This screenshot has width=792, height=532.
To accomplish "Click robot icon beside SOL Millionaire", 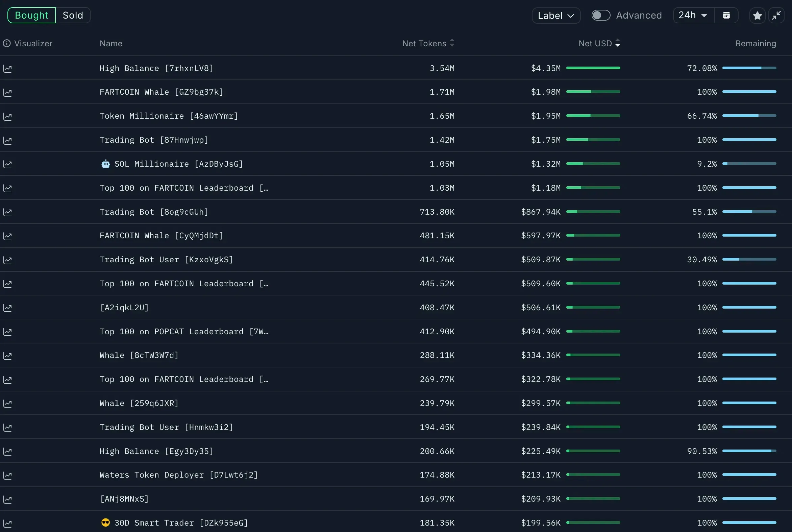I will (106, 164).
